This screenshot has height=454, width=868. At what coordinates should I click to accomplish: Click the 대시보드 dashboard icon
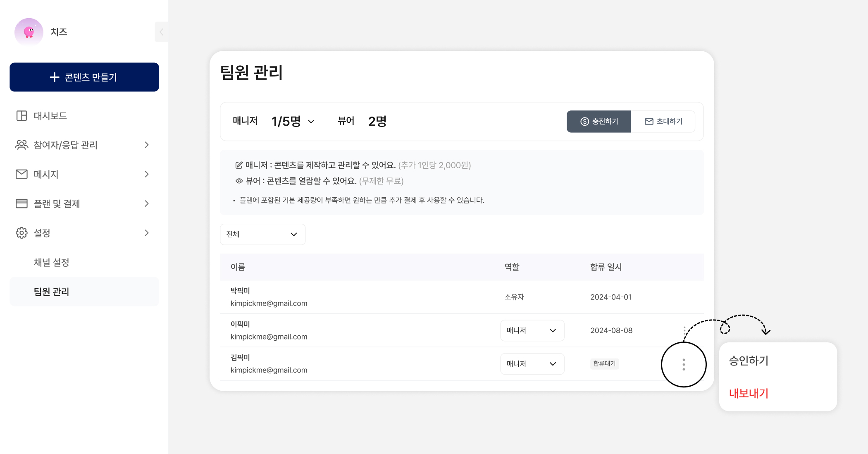[21, 116]
